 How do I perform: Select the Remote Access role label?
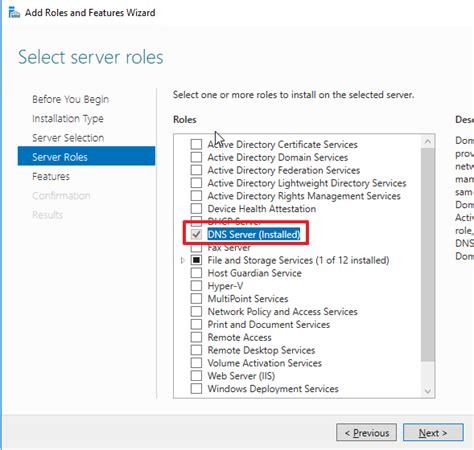tap(240, 337)
